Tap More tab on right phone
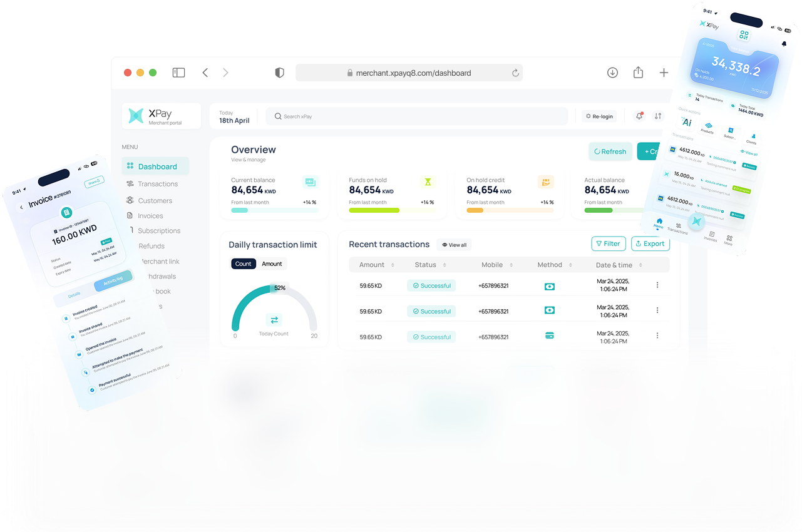802x532 pixels. coord(729,240)
